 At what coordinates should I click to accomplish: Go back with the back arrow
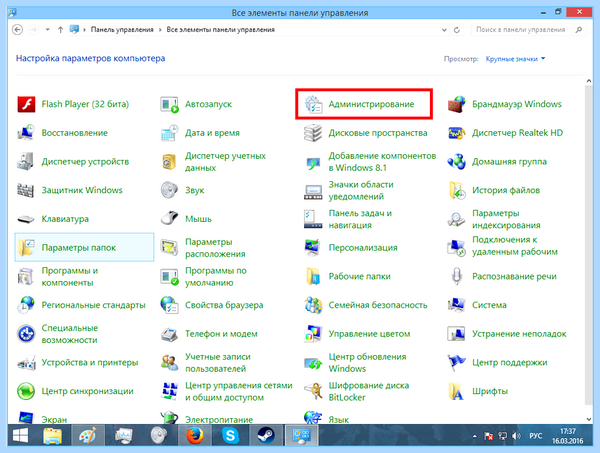click(x=17, y=29)
